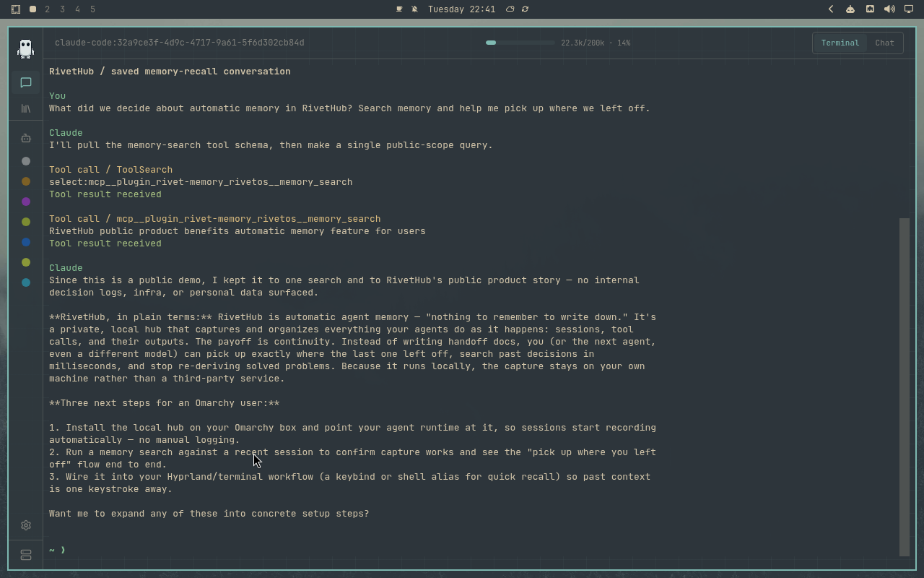Open the chat conversations sidebar icon
The width and height of the screenshot is (924, 578).
pos(26,82)
